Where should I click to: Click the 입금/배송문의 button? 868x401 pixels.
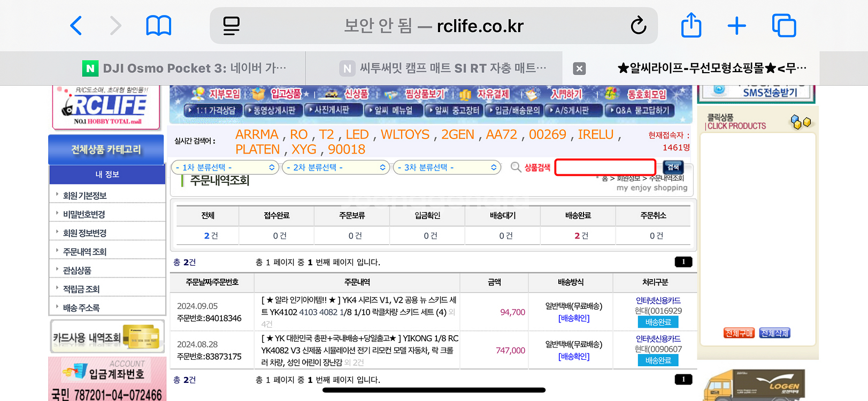(x=514, y=110)
